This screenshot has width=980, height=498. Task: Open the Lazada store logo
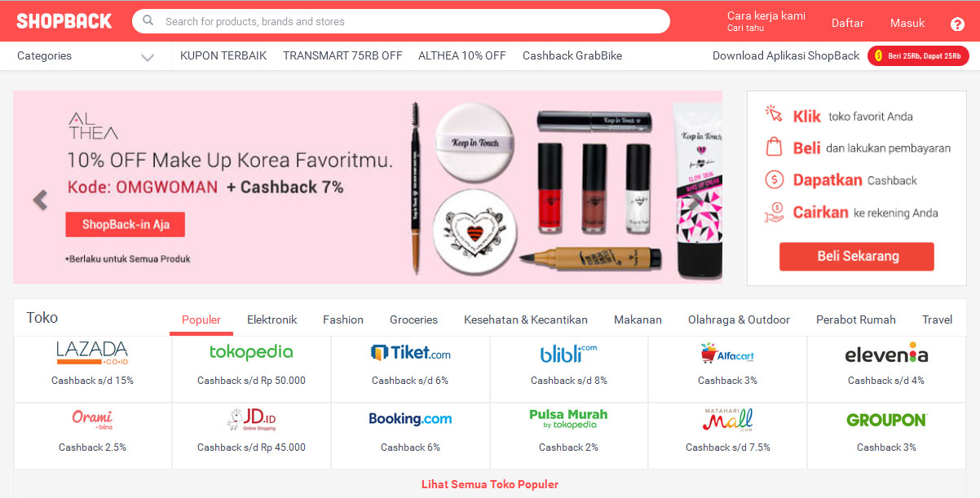92,353
